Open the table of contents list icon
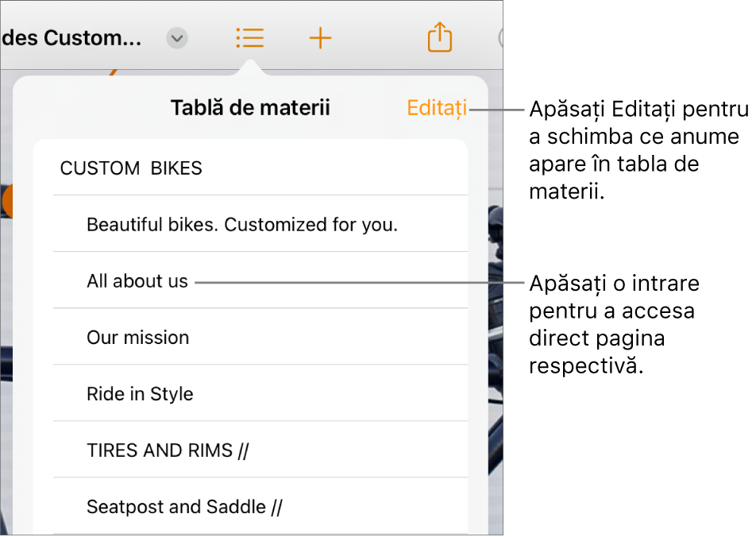The width and height of the screenshot is (756, 537). pos(249,38)
